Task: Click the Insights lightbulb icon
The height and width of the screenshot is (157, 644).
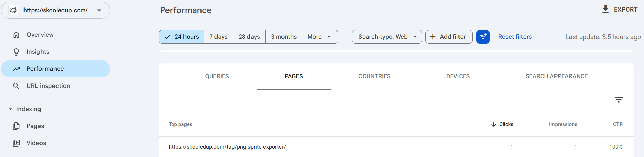Action: (x=16, y=52)
